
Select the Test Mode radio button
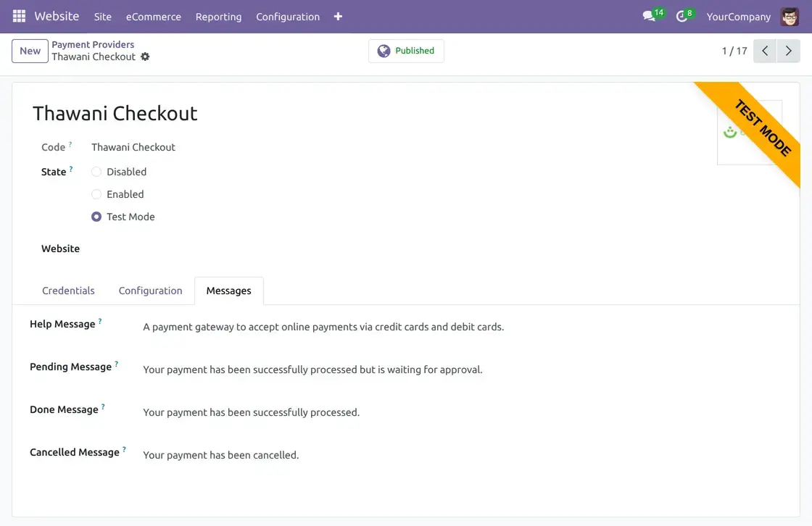pyautogui.click(x=96, y=217)
